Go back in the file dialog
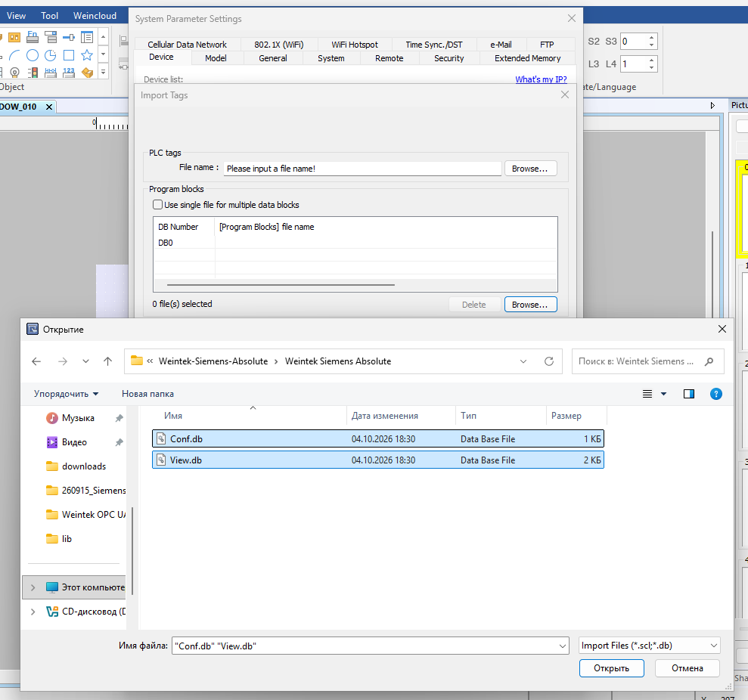Screen dimensions: 748x700 pos(36,361)
